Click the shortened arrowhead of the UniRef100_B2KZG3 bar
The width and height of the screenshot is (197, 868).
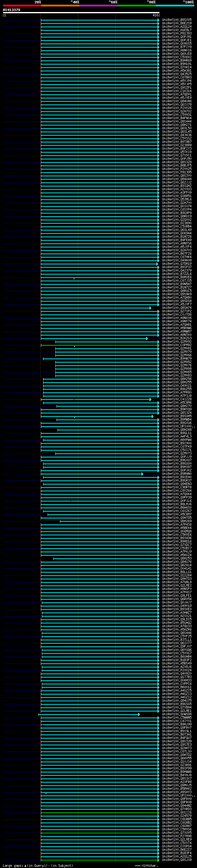coord(147,338)
